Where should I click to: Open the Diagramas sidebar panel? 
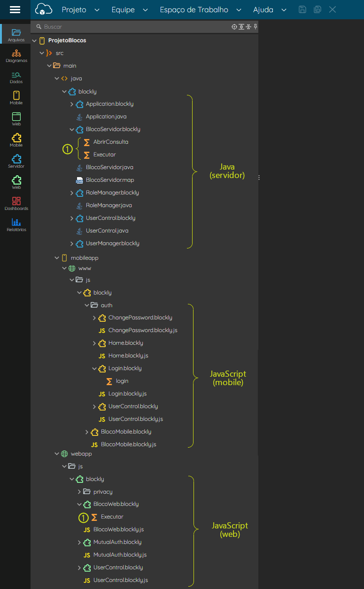tap(16, 56)
